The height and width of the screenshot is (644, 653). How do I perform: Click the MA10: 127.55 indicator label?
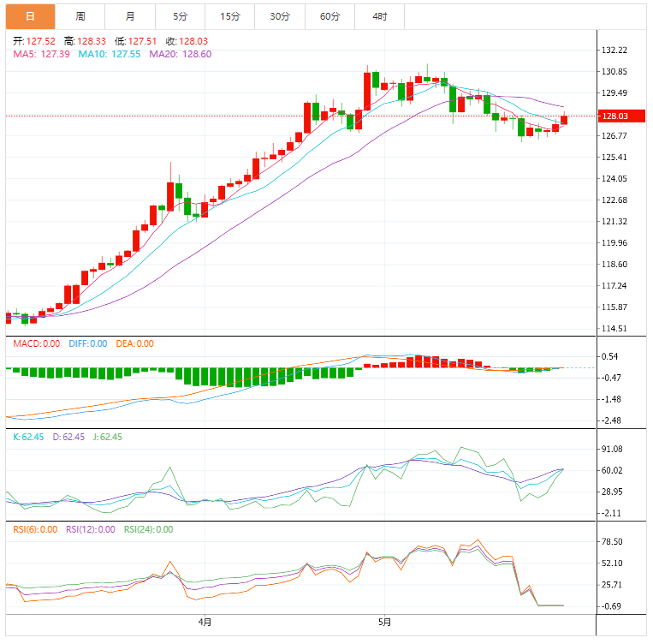click(109, 54)
